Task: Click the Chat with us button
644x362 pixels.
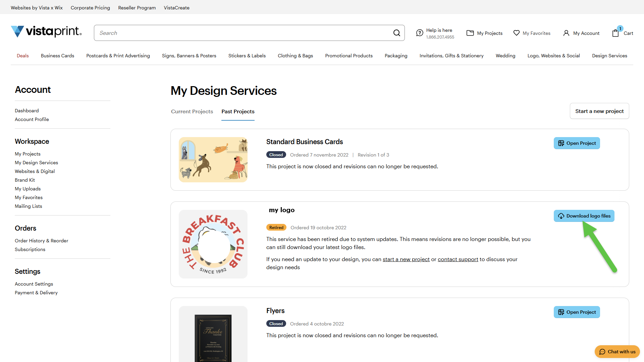Action: click(x=617, y=352)
